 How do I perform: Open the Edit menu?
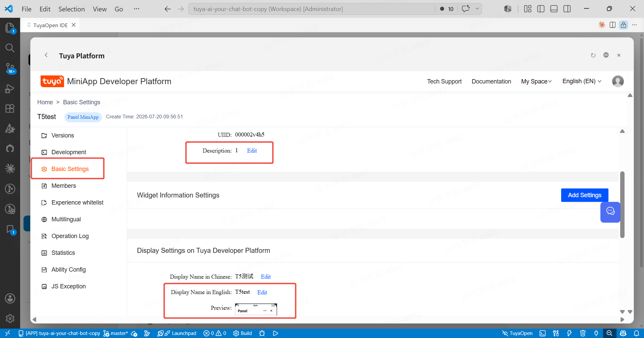pos(45,9)
